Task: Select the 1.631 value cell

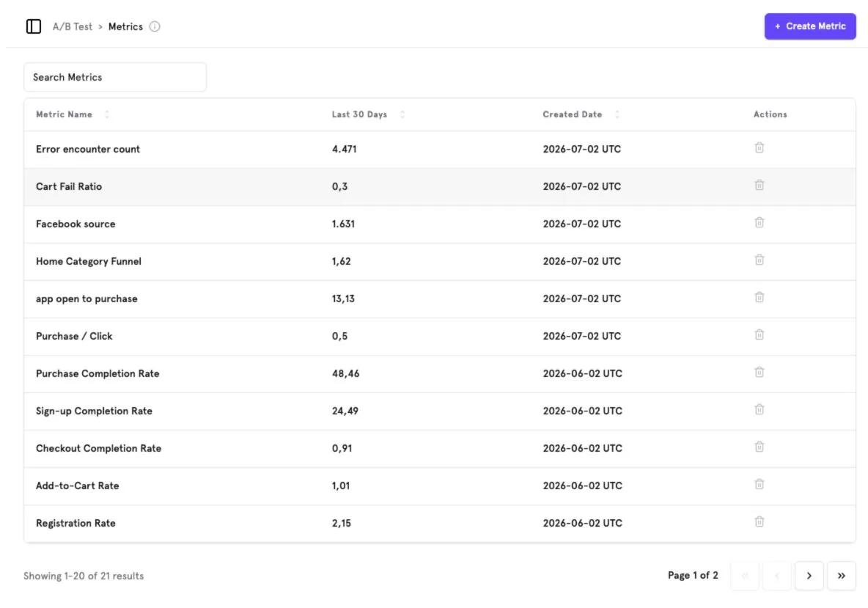Action: [343, 224]
